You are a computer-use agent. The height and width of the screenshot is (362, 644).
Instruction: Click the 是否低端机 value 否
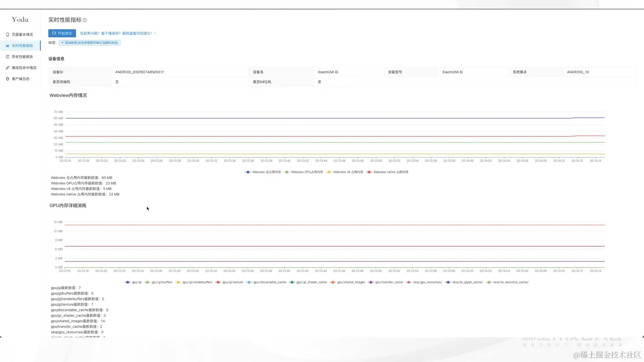click(117, 82)
